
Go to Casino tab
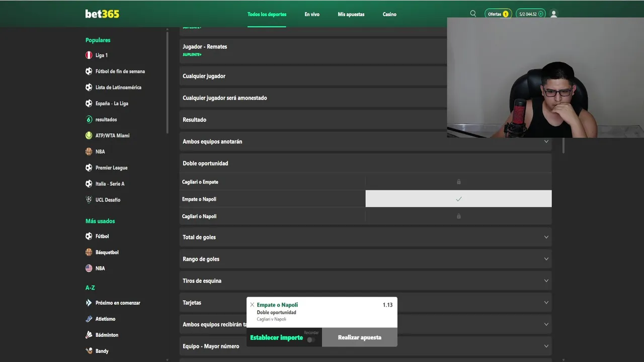(389, 14)
